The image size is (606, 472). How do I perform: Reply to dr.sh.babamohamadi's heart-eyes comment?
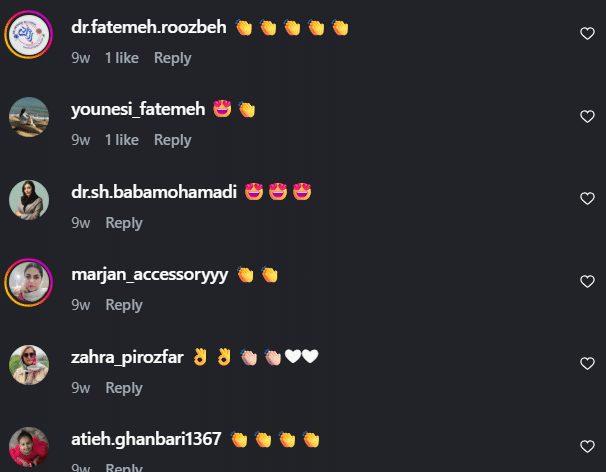tap(124, 223)
